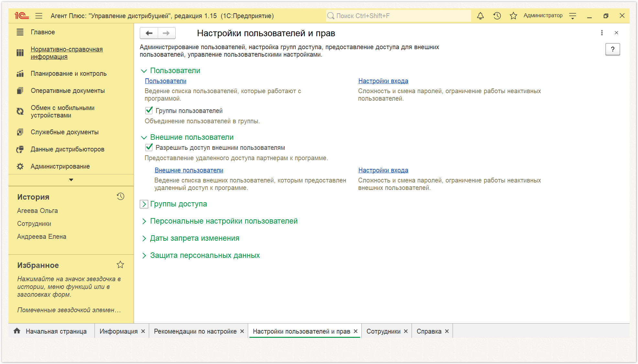Image resolution: width=638 pixels, height=364 pixels.
Task: Open the 1C main menu logo
Action: (x=22, y=16)
